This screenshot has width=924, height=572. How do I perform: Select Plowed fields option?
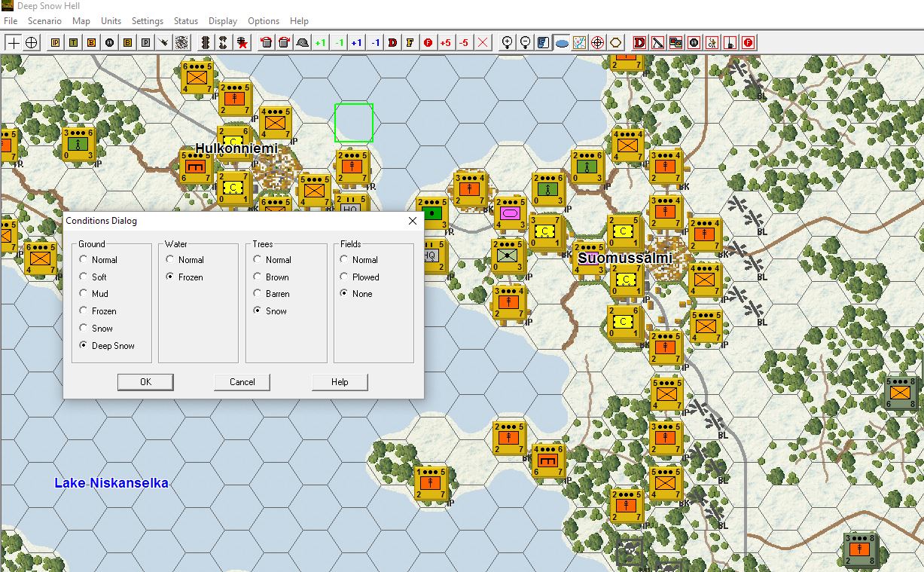click(346, 277)
